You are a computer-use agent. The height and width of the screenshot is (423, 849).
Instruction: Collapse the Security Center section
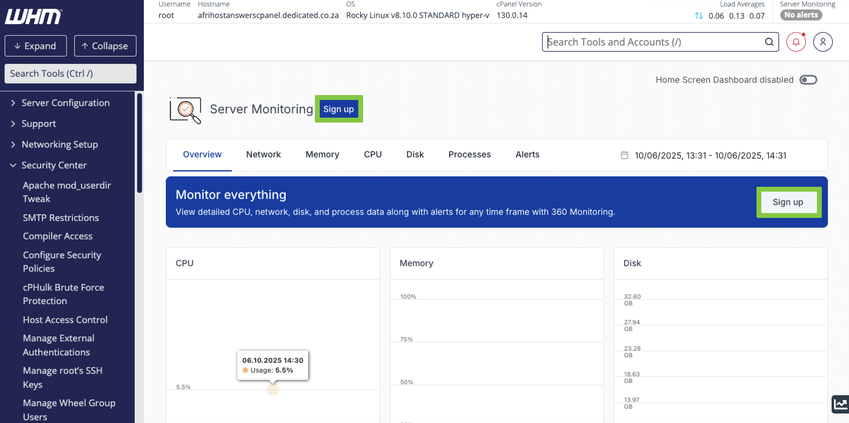pyautogui.click(x=53, y=165)
